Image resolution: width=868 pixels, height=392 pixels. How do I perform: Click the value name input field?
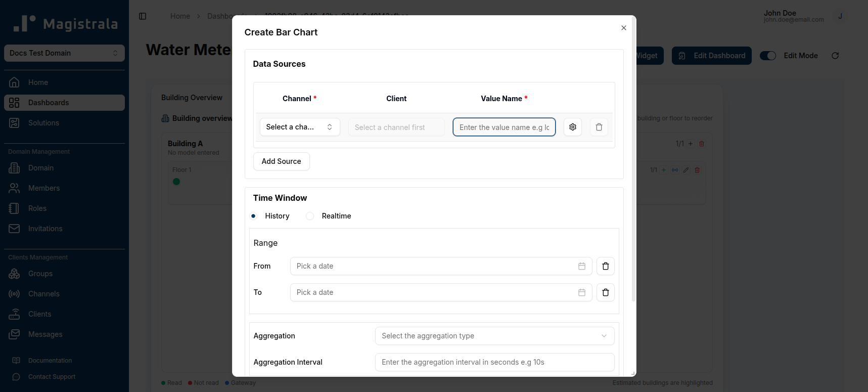click(504, 127)
